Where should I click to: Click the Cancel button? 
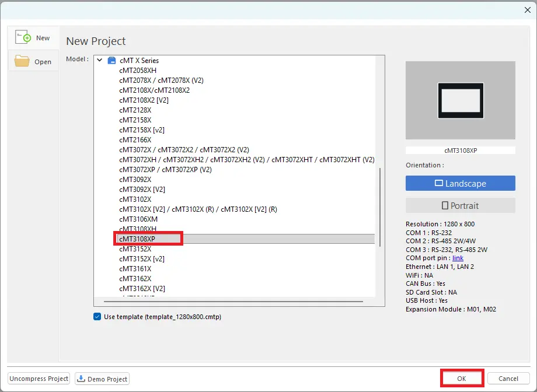(x=508, y=379)
